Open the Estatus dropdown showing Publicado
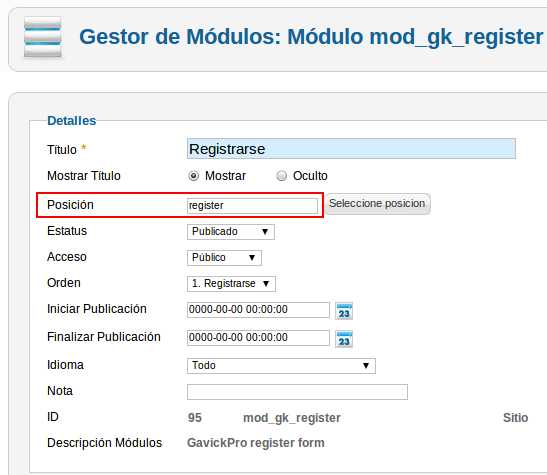This screenshot has width=547, height=475. (x=231, y=232)
